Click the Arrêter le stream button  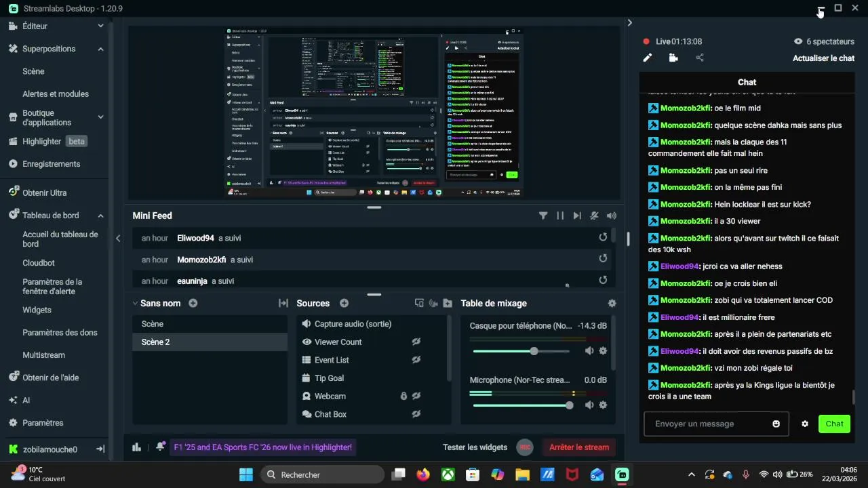[x=579, y=447]
